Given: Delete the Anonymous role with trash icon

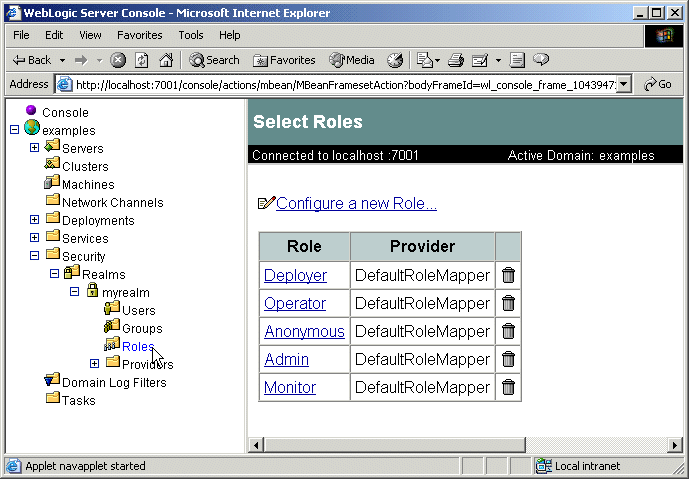Looking at the screenshot, I should [508, 331].
